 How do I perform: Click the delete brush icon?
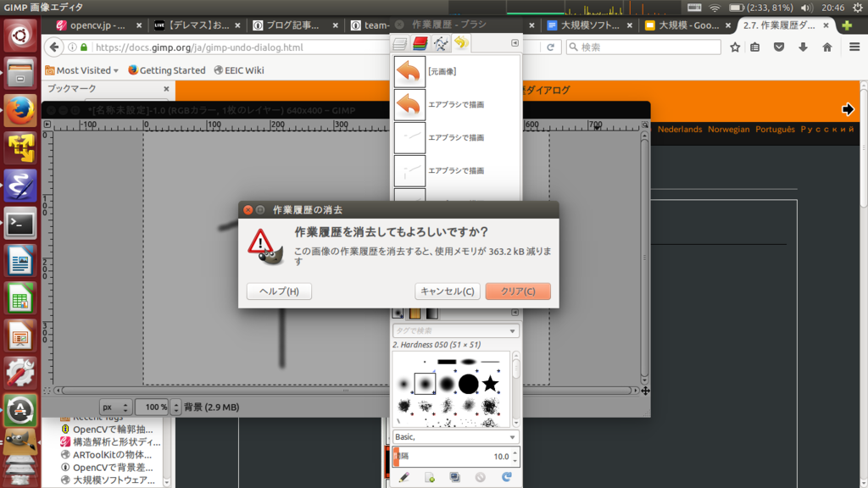480,477
